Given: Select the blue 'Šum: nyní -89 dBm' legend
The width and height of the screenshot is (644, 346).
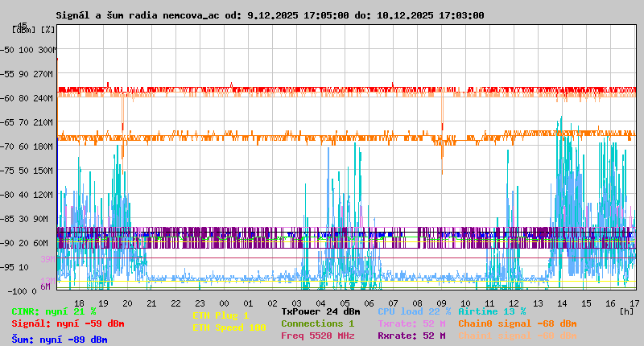Looking at the screenshot, I should [x=60, y=340].
